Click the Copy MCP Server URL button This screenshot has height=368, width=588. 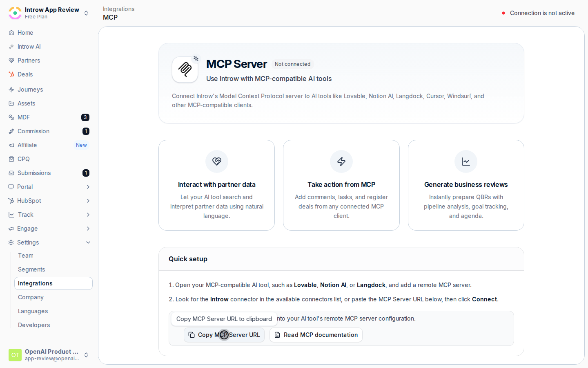pyautogui.click(x=224, y=335)
